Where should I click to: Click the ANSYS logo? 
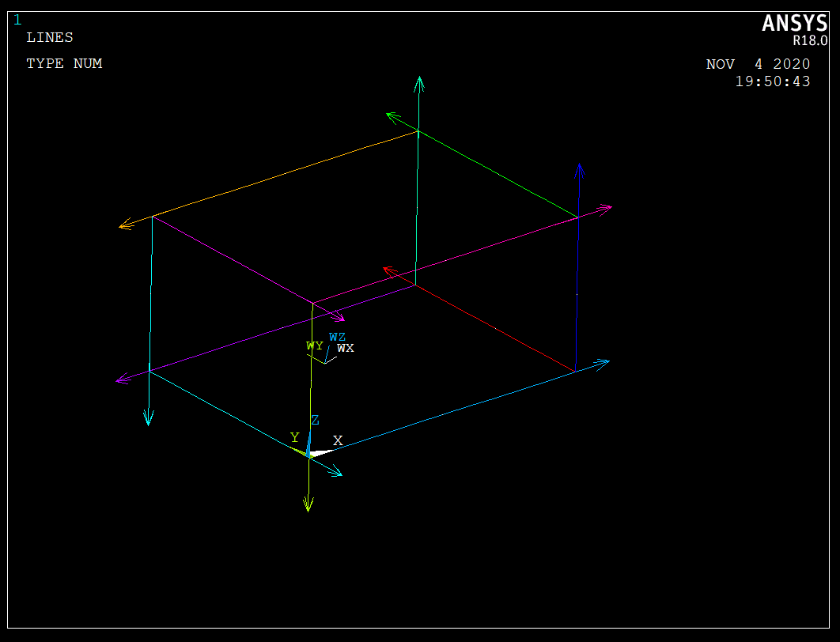tap(793, 24)
